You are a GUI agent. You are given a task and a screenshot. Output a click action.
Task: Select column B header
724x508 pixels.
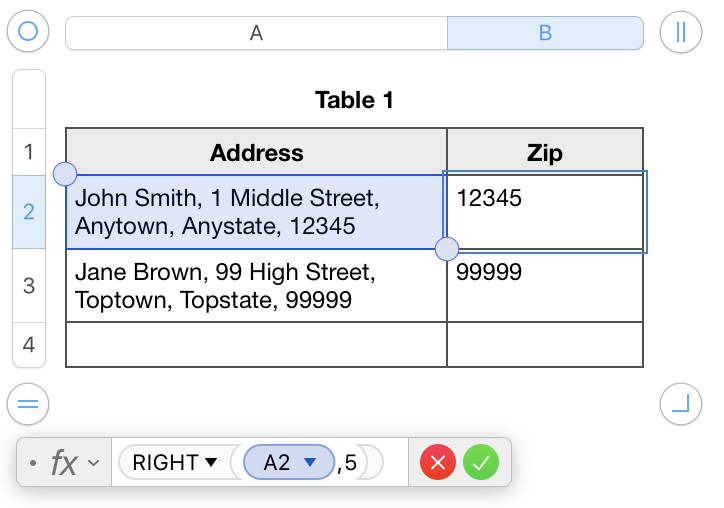pyautogui.click(x=545, y=33)
